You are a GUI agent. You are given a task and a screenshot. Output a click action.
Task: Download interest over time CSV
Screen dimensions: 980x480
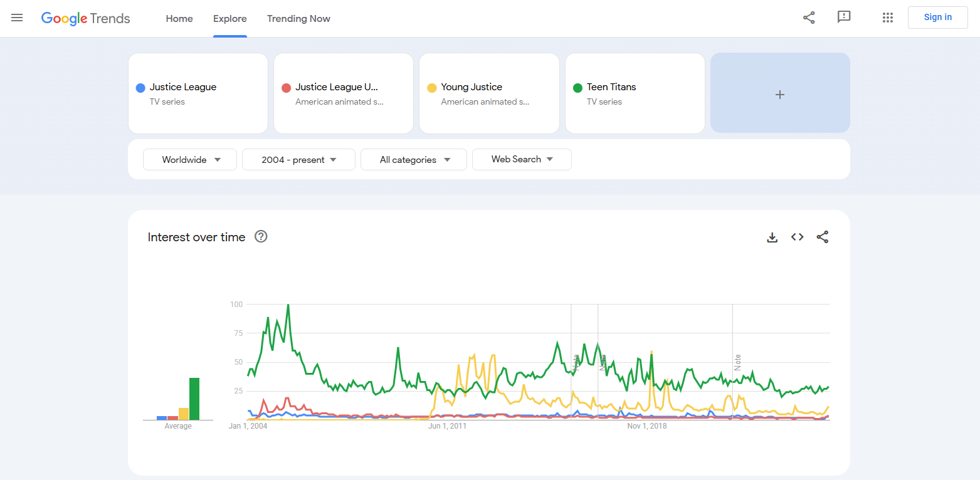pos(772,237)
